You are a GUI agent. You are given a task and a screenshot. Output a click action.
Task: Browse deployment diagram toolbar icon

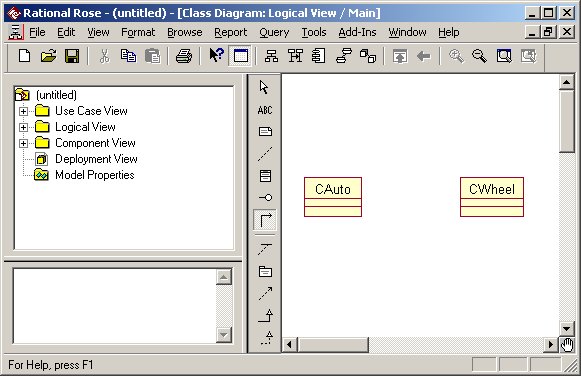point(368,56)
